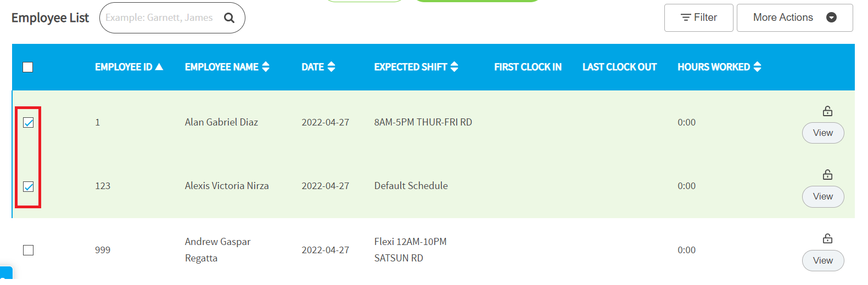Check the checkbox for employee 999

29,250
